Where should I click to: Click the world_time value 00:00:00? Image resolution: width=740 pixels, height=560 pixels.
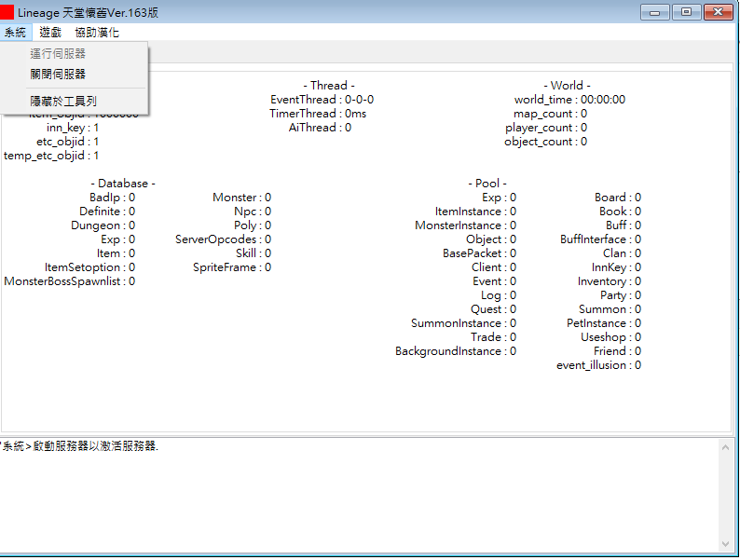(603, 100)
